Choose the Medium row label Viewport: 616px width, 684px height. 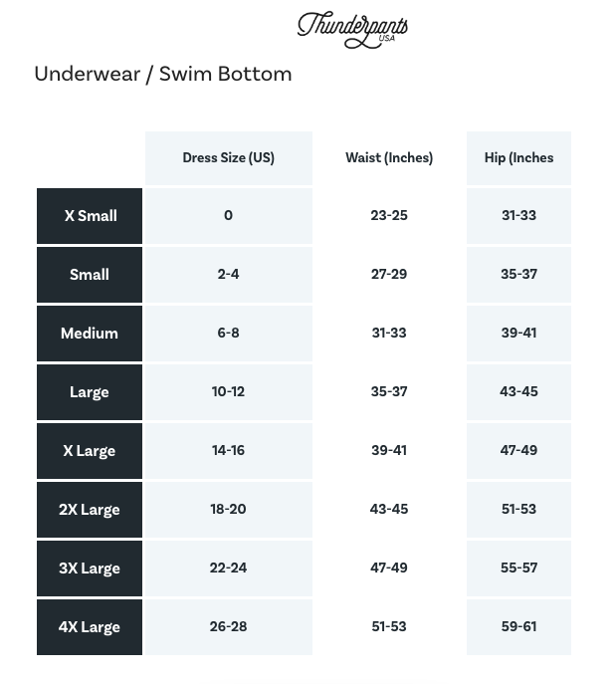click(90, 334)
